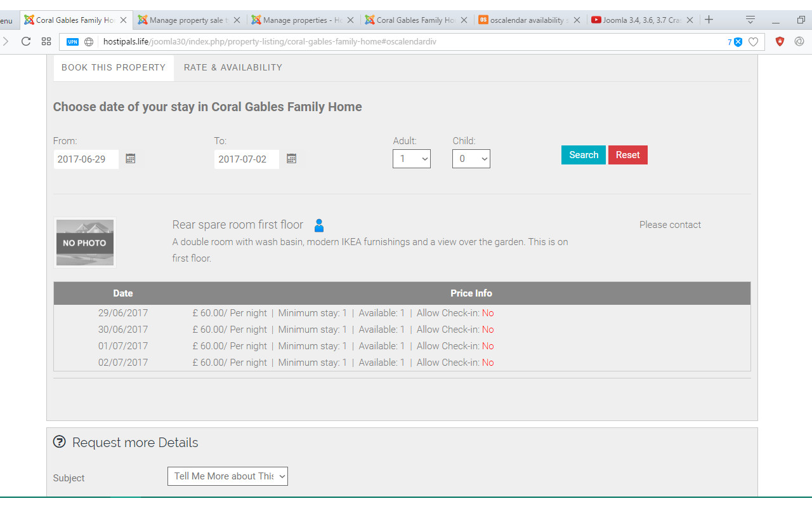This screenshot has height=508, width=812.
Task: Toggle the VPN badge in address bar
Action: point(72,42)
